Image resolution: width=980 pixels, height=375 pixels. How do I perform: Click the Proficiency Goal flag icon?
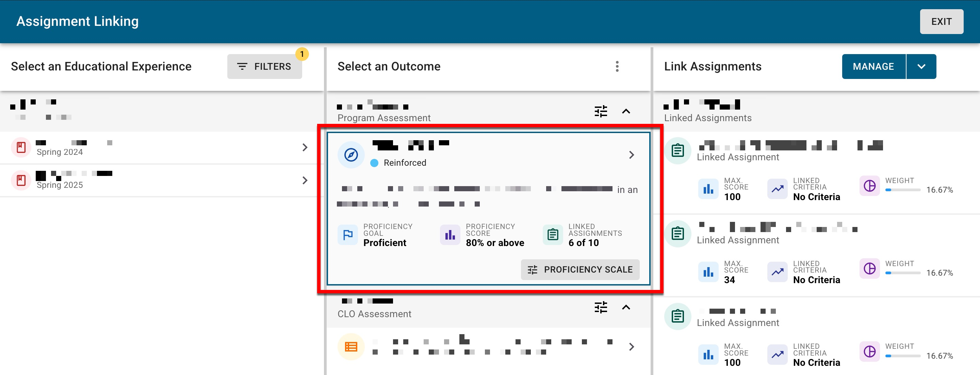coord(347,235)
